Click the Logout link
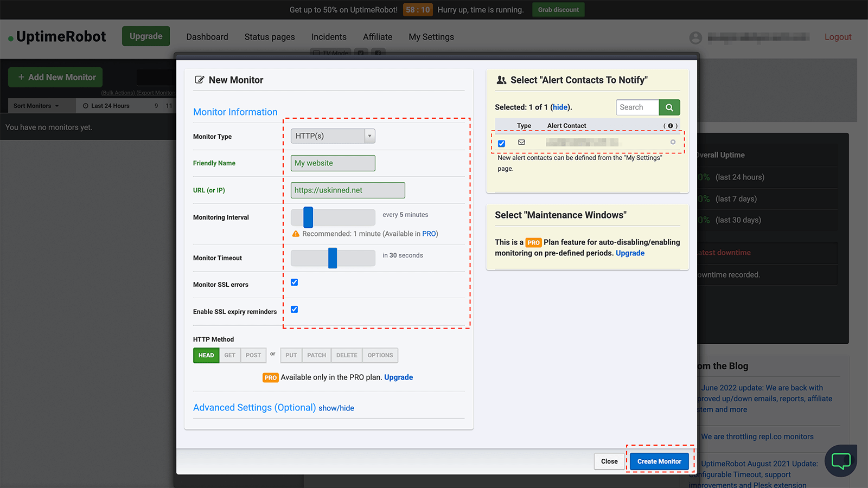 pyautogui.click(x=838, y=37)
